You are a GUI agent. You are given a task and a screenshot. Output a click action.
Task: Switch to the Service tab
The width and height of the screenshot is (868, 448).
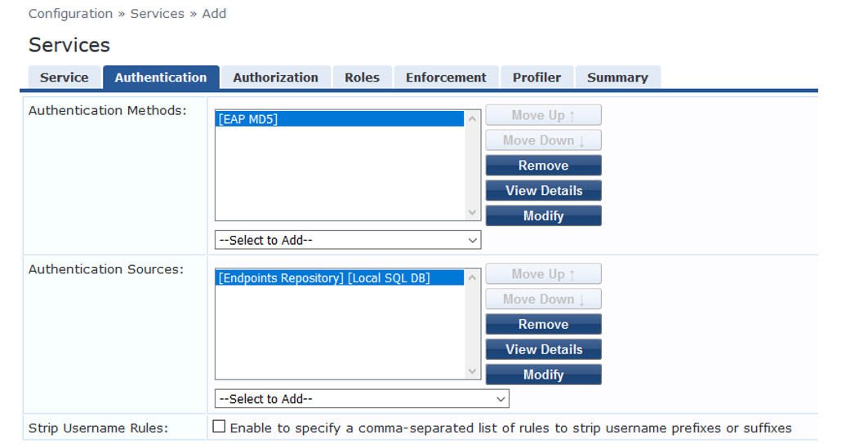click(x=65, y=78)
